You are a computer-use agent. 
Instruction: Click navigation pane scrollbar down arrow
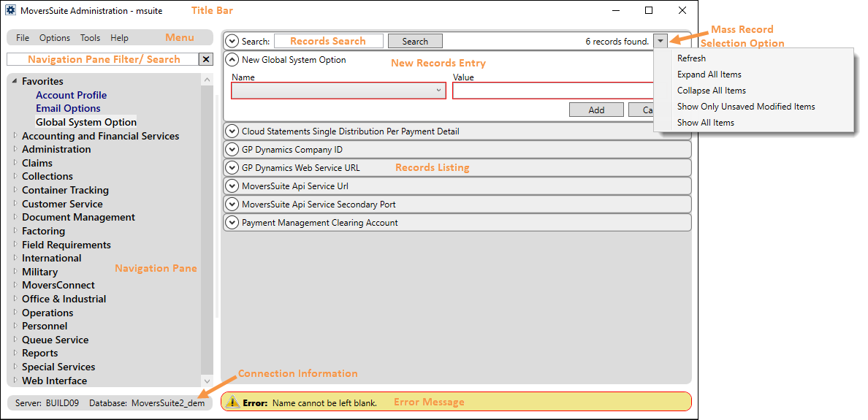tap(207, 381)
